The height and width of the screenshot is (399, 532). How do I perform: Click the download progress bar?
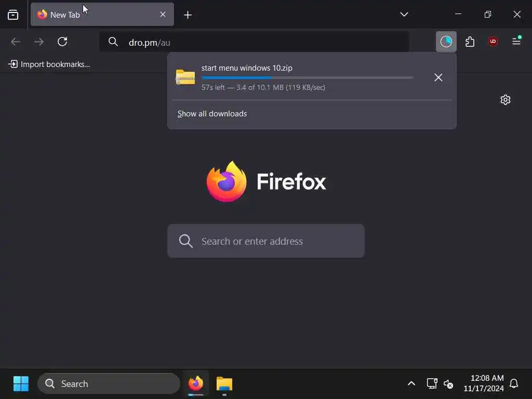pos(308,78)
